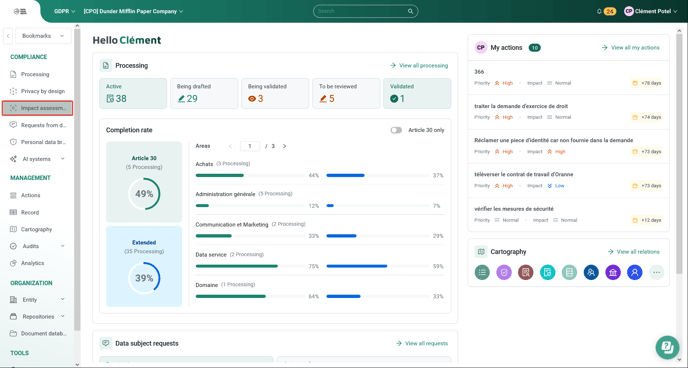This screenshot has width=688, height=368.
Task: Click the Cartography map header icon
Action: click(481, 252)
